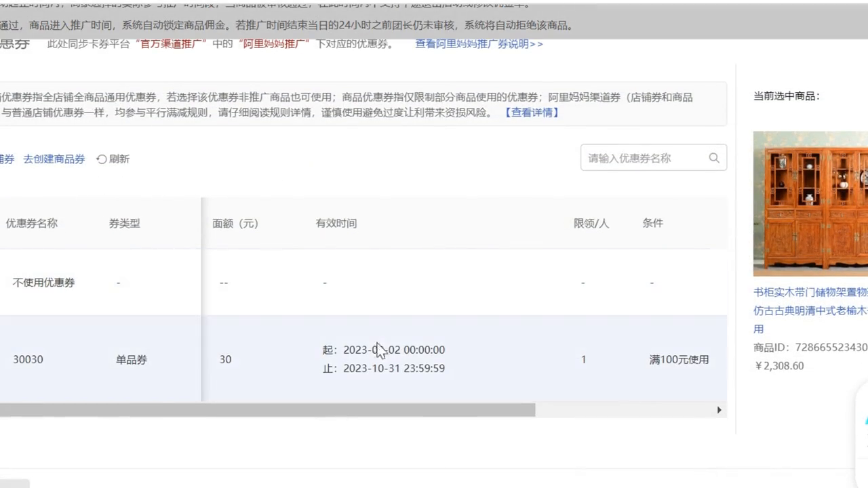Click the horizontal scrollbar thumb of table

click(267, 410)
